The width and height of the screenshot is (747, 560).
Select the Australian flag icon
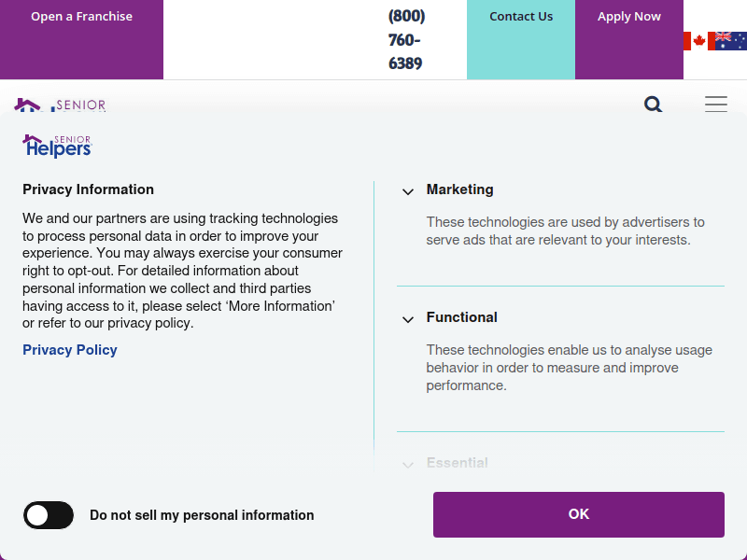click(731, 40)
